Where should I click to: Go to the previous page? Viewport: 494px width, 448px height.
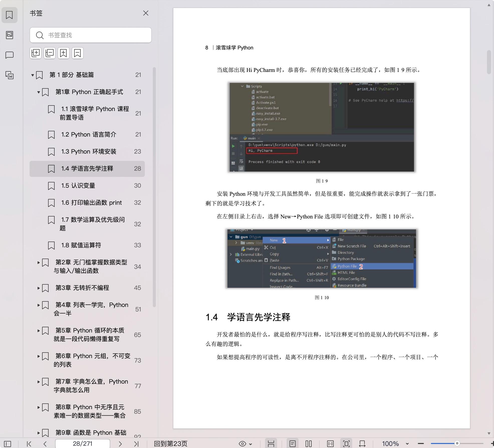point(45,444)
